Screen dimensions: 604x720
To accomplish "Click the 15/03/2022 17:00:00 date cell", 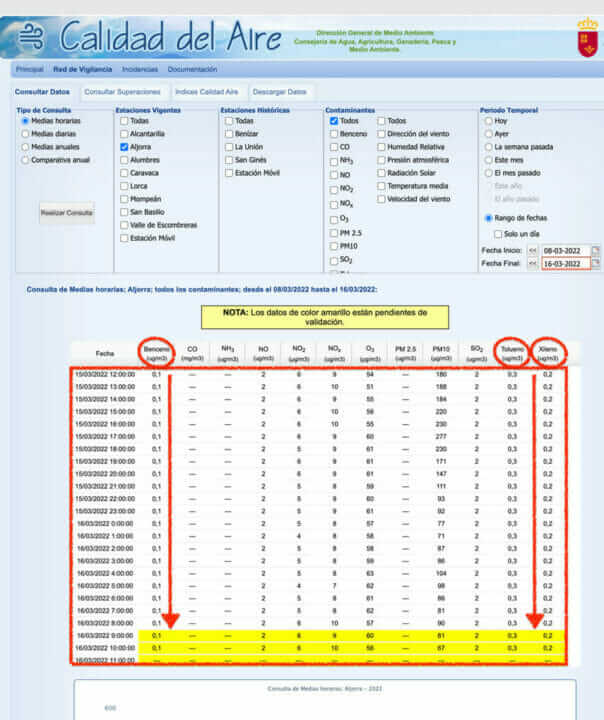I will click(x=105, y=436).
